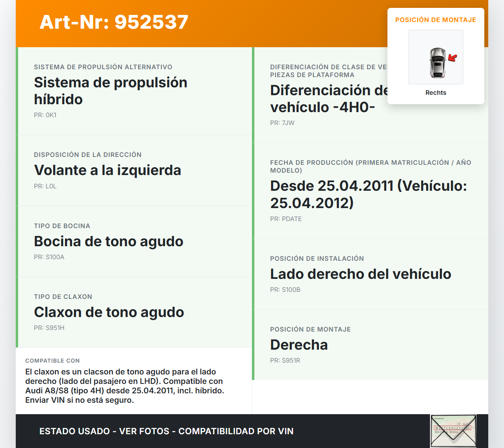Click the SISTEMA DE PROPULSIÓN ALTERNATIVO label

point(103,67)
